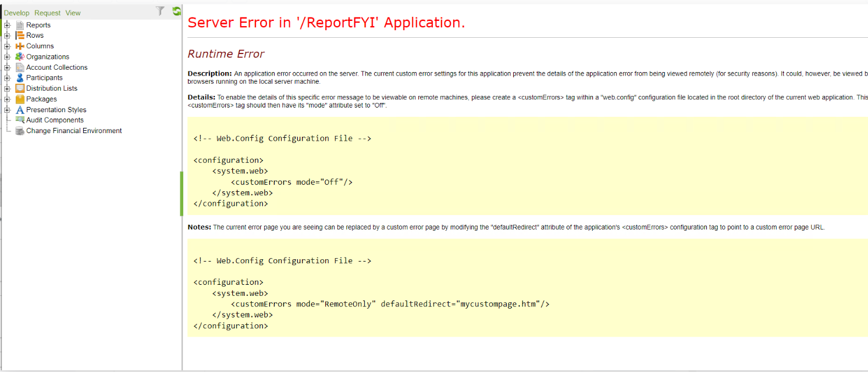This screenshot has width=868, height=372.
Task: Open the View menu
Action: tap(73, 13)
